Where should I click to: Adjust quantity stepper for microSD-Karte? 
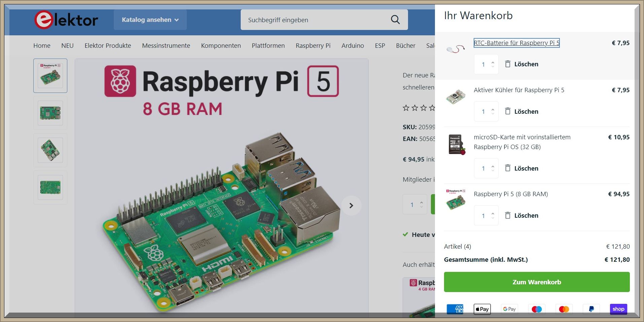click(493, 168)
